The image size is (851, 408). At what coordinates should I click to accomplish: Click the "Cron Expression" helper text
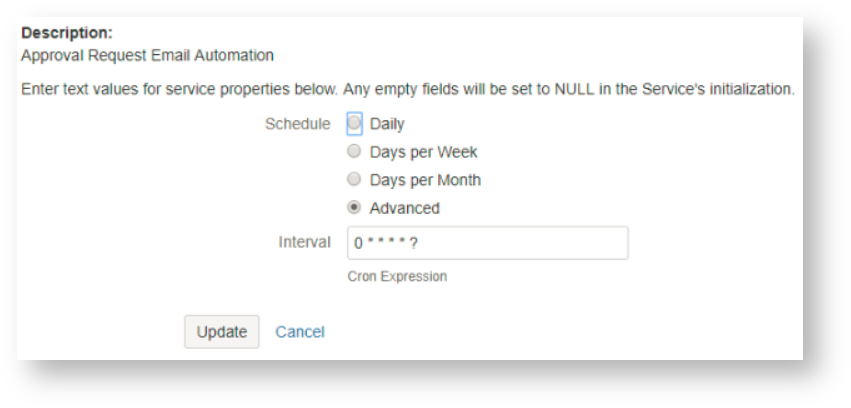[x=397, y=277]
